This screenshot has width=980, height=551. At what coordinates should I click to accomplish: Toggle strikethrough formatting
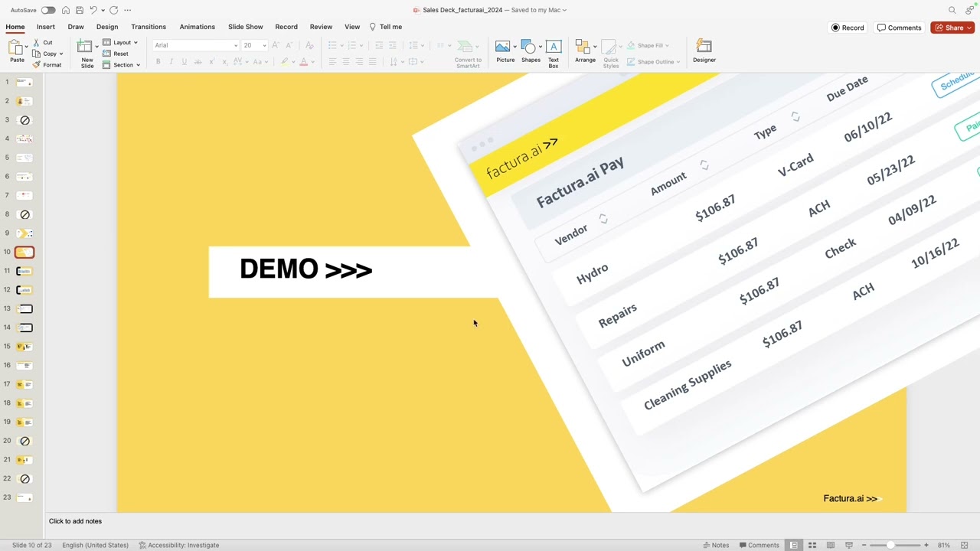[198, 62]
